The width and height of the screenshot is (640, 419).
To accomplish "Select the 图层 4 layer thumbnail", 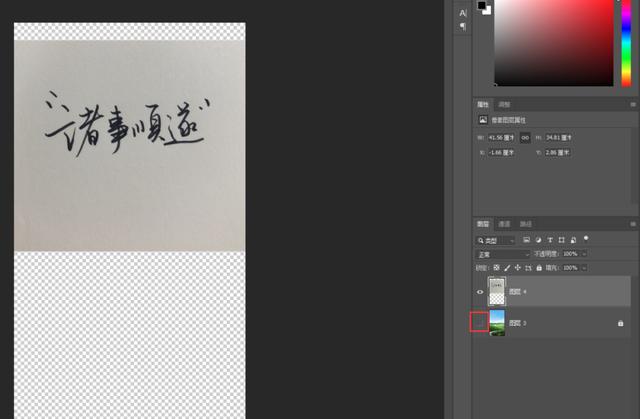I will pyautogui.click(x=497, y=291).
